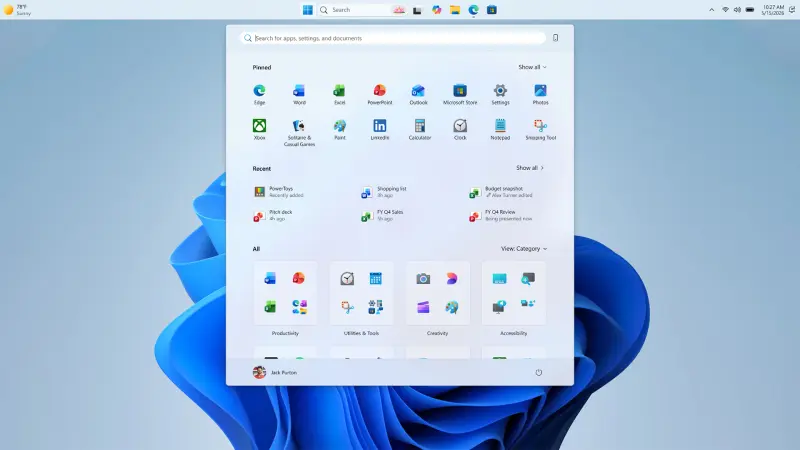The height and width of the screenshot is (450, 800).
Task: Click the Start menu search field
Action: point(392,38)
